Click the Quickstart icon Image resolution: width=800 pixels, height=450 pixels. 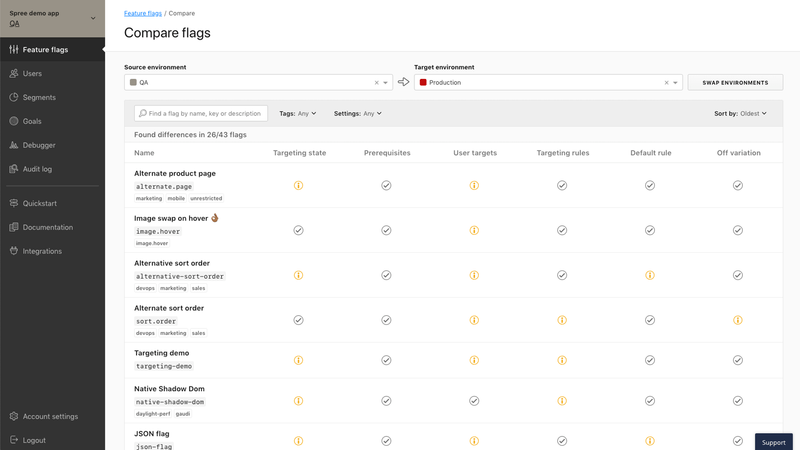14,203
